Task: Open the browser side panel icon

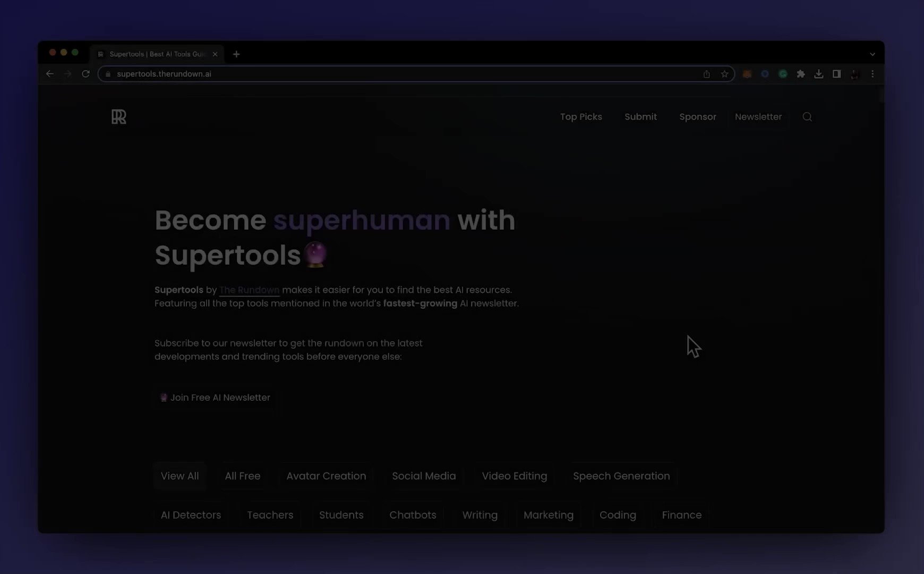Action: [836, 74]
